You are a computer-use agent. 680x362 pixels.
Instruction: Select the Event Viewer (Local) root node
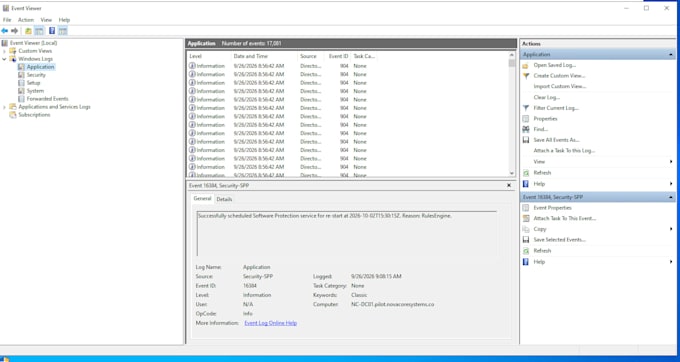coord(33,43)
